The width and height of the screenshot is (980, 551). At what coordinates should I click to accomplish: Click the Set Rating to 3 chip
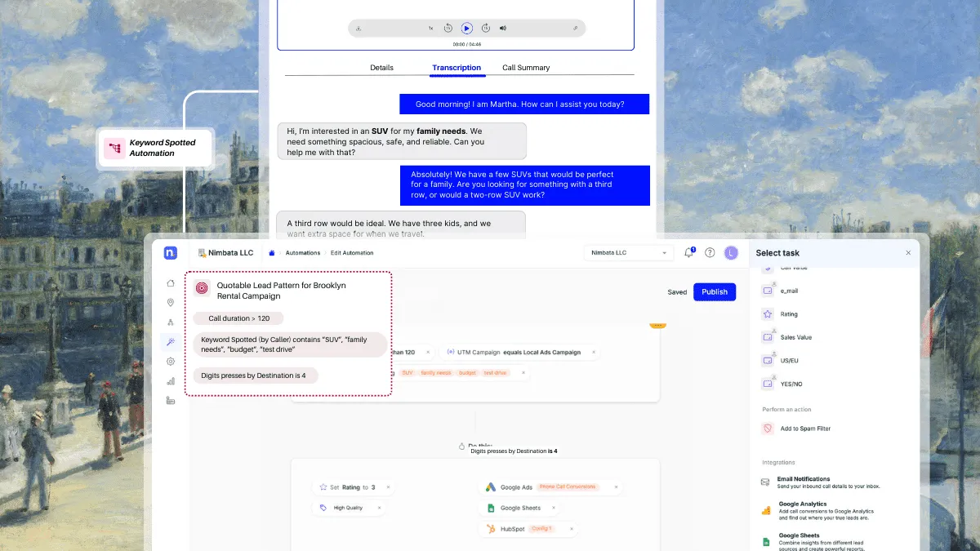click(x=354, y=487)
